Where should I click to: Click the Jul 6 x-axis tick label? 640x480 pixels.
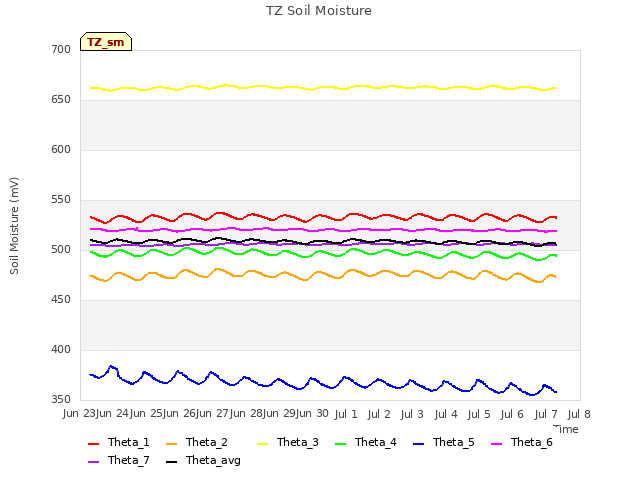512,414
